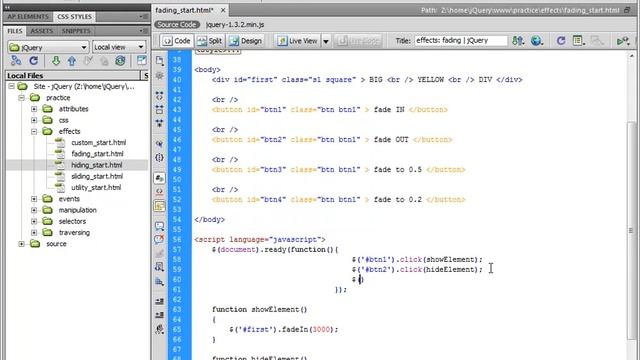
Task: Click Refresh Design View toolbar icon
Action: 561,40
